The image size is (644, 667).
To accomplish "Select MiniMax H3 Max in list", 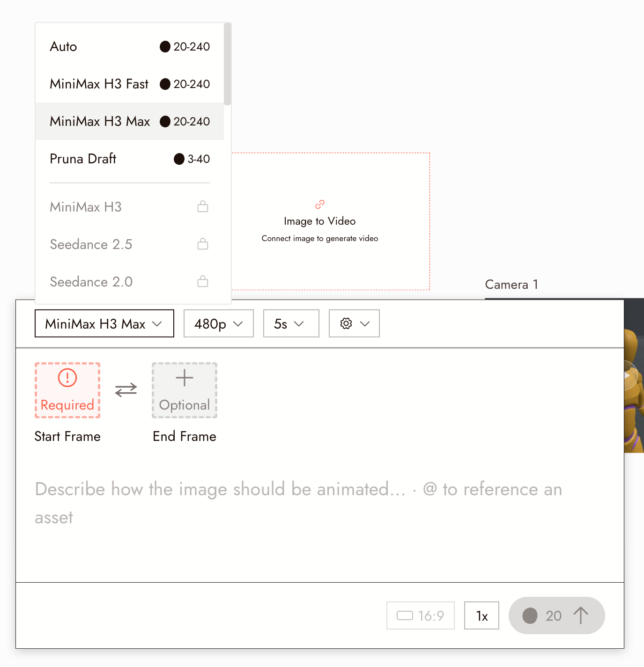I will tap(130, 121).
